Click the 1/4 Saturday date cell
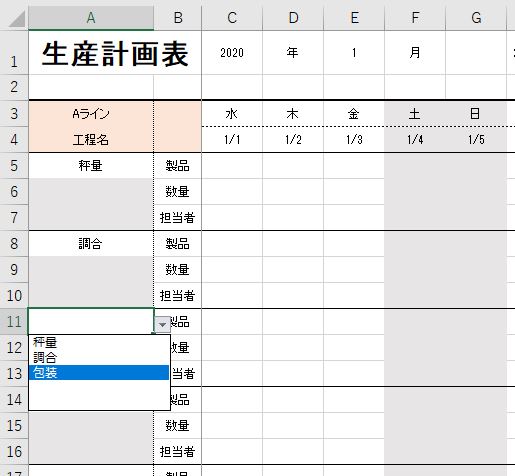The width and height of the screenshot is (515, 476). 415,140
